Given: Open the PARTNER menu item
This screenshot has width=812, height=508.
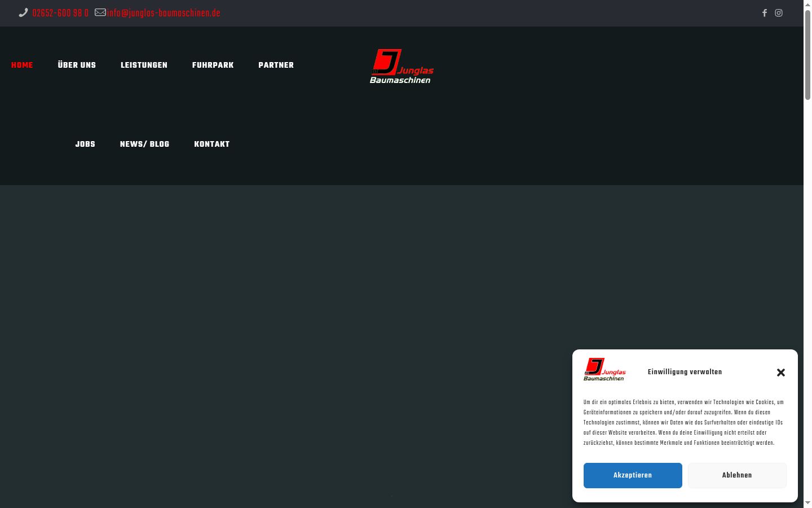Looking at the screenshot, I should (x=276, y=65).
